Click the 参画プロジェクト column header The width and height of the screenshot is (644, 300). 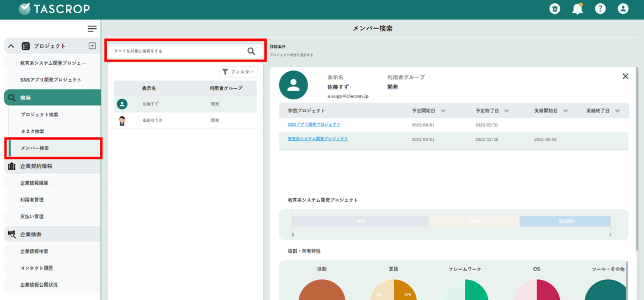306,111
